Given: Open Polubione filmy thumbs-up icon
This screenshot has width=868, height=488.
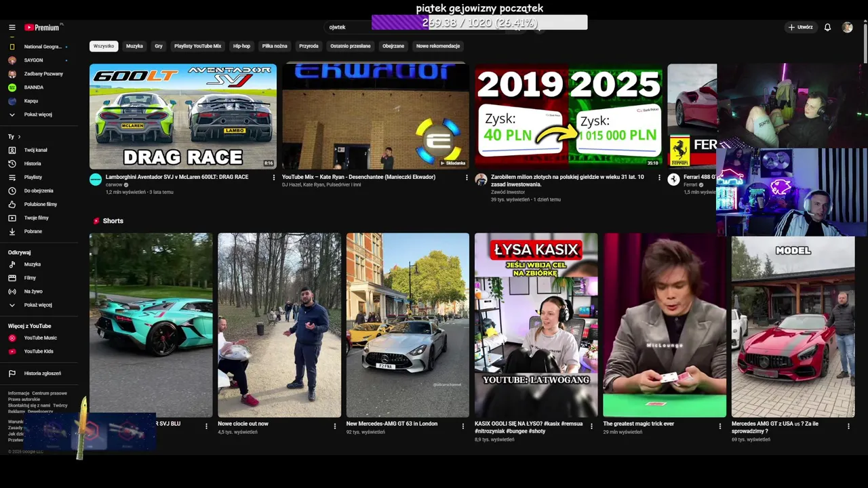Looking at the screenshot, I should click(x=12, y=204).
